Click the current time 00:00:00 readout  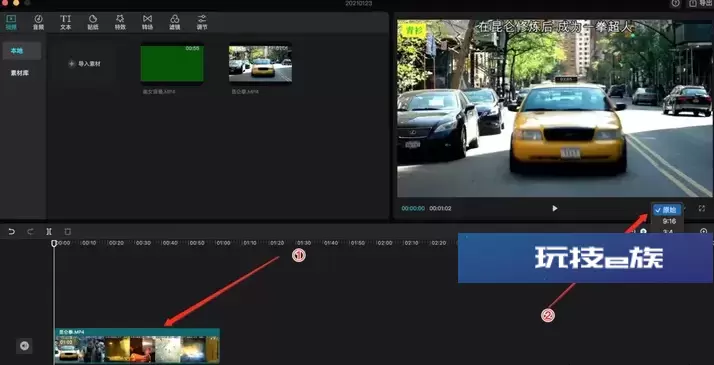[x=413, y=208]
